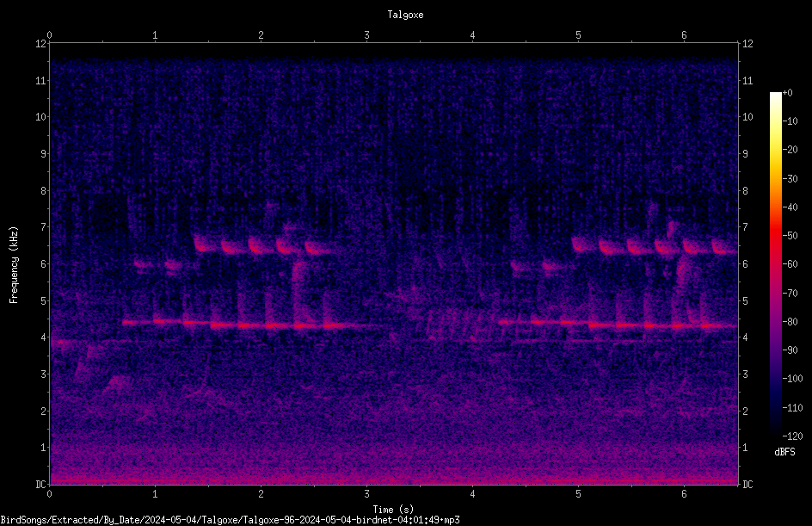Click the dBFS unit label
812x526 pixels.
tap(784, 452)
